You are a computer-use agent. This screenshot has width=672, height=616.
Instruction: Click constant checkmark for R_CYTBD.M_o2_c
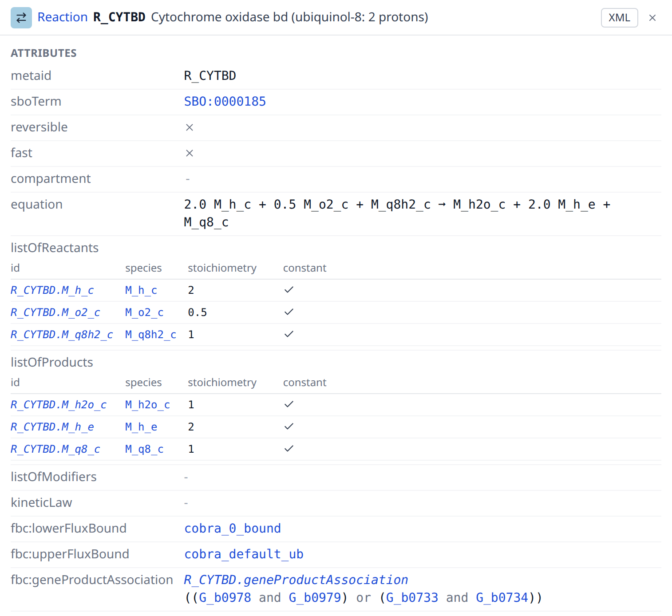pyautogui.click(x=289, y=312)
